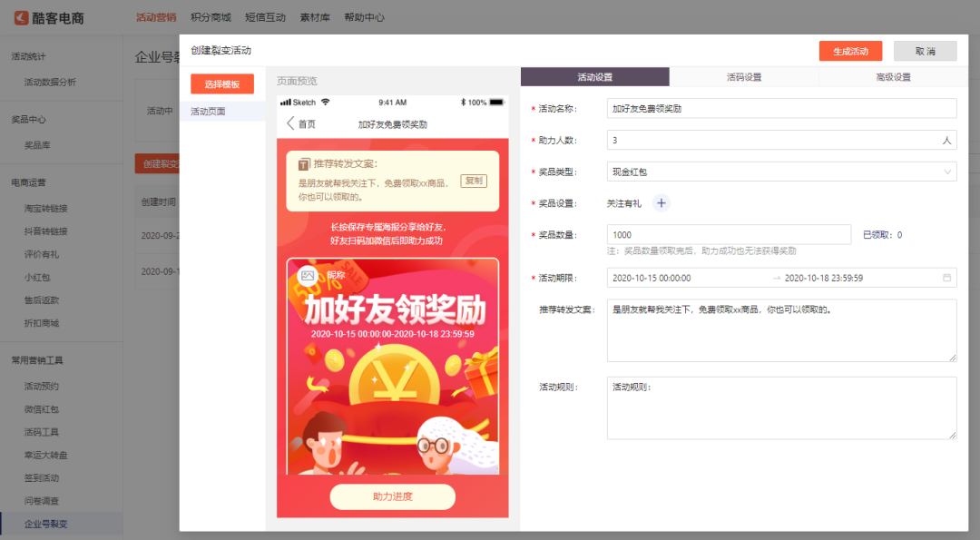
Task: Open 淘宝转链接 in the sidebar
Action: point(45,208)
